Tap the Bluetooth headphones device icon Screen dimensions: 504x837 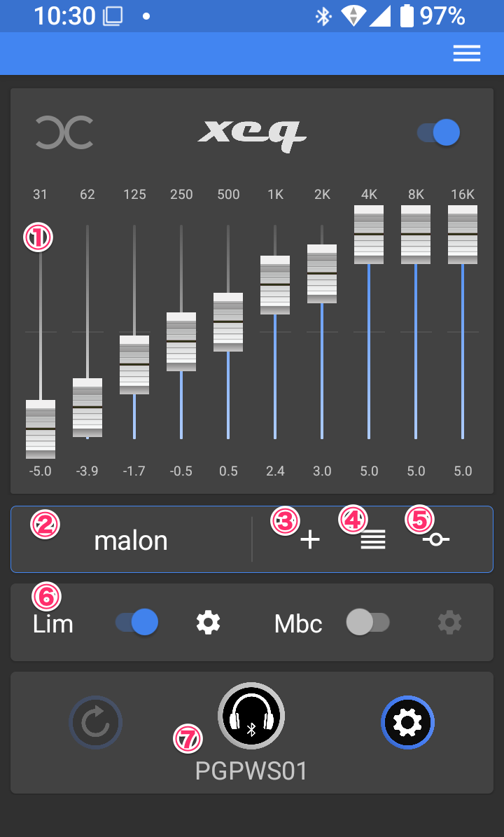tap(251, 716)
